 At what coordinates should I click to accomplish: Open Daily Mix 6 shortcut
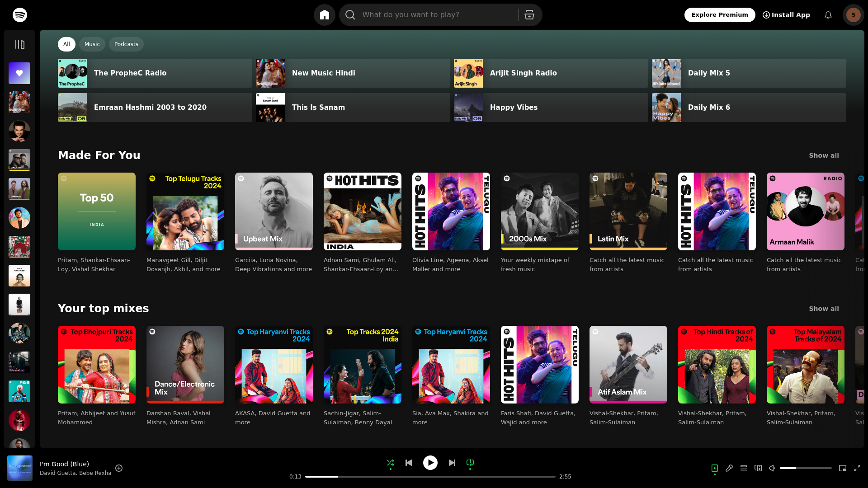click(749, 108)
